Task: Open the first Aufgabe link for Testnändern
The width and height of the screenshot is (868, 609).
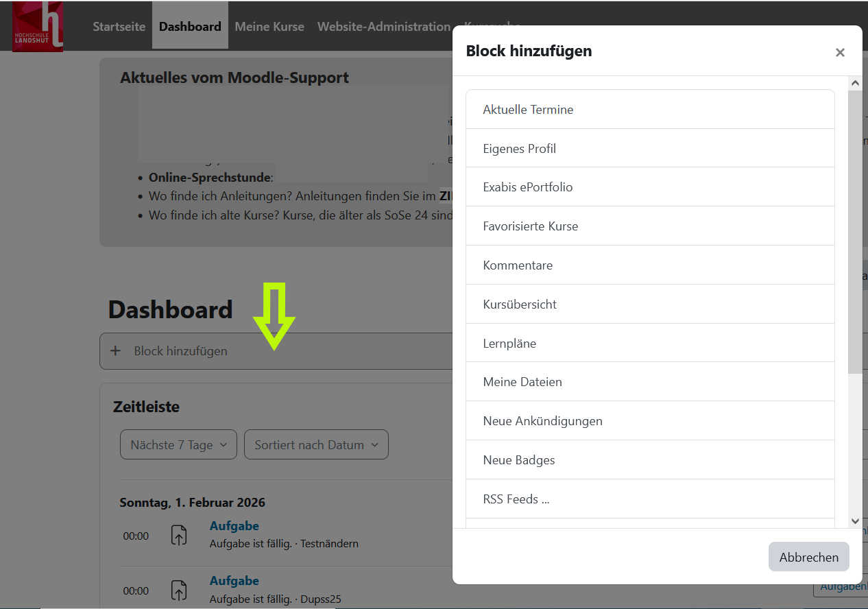Action: (x=234, y=526)
